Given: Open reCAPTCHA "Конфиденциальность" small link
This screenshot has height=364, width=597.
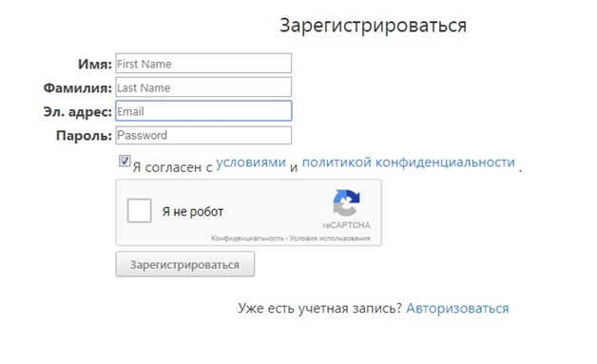Looking at the screenshot, I should [247, 239].
